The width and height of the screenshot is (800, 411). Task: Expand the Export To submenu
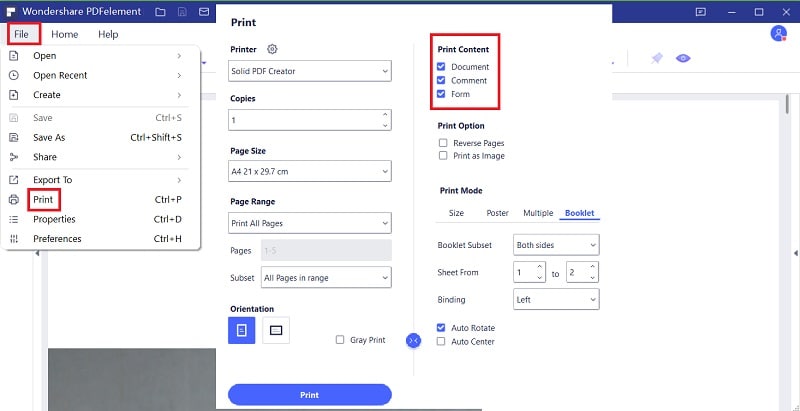pyautogui.click(x=179, y=180)
